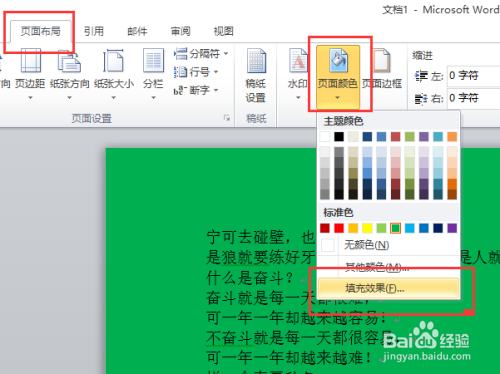Pick standard yellow swatch
The width and height of the screenshot is (500, 374).
[367, 228]
